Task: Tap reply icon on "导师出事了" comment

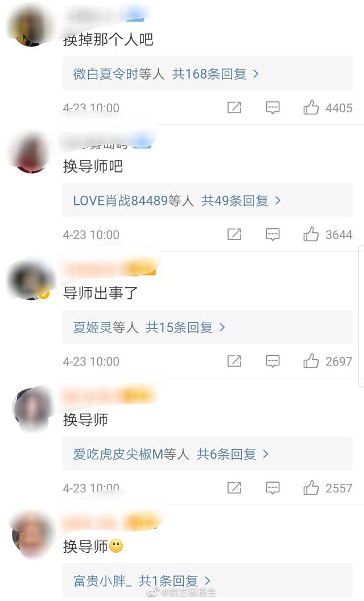Action: coord(273,361)
